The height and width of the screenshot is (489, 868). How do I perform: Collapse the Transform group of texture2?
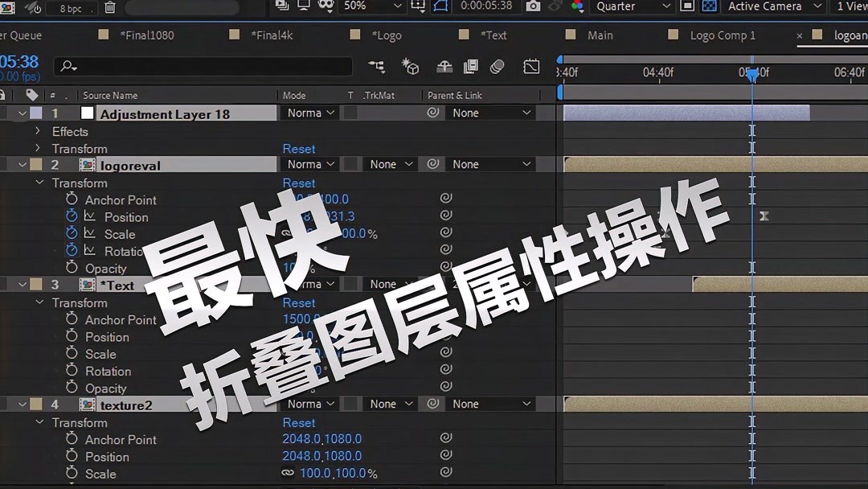(x=39, y=421)
